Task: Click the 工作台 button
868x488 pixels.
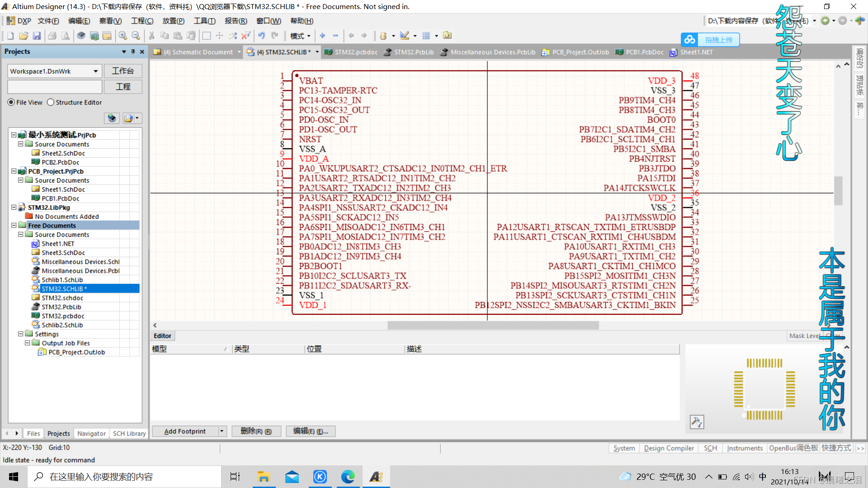Action: (123, 71)
